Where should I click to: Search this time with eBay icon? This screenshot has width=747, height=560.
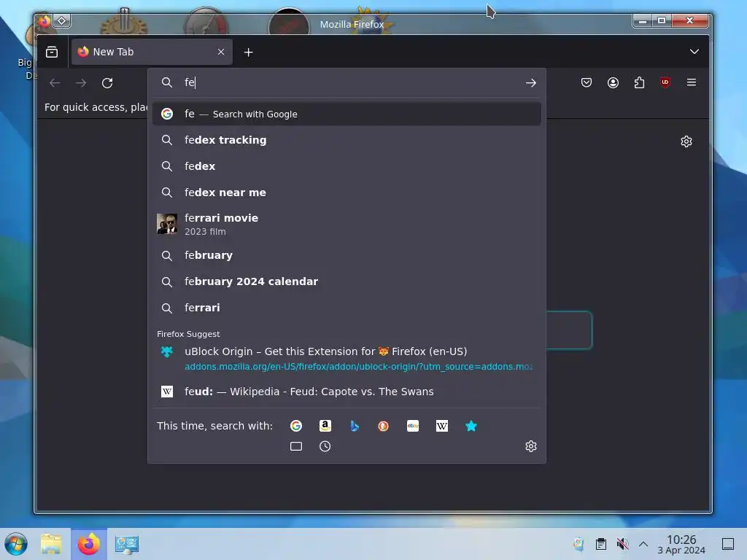click(x=413, y=426)
